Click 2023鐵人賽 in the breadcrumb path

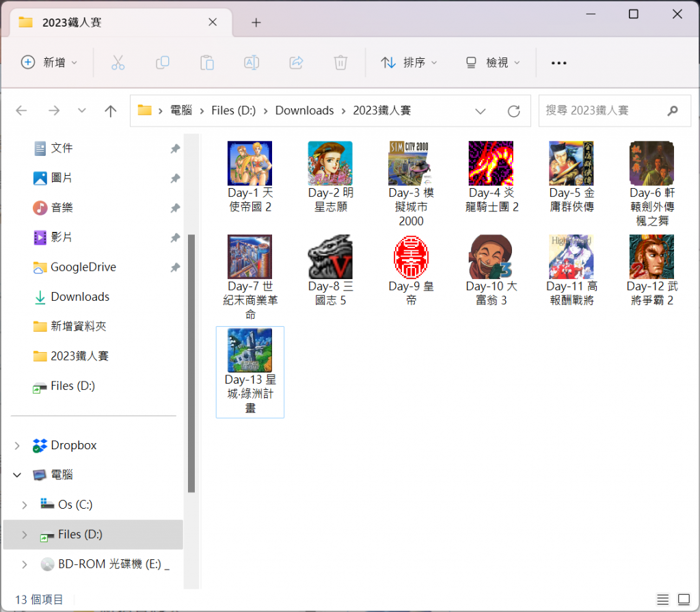[381, 110]
